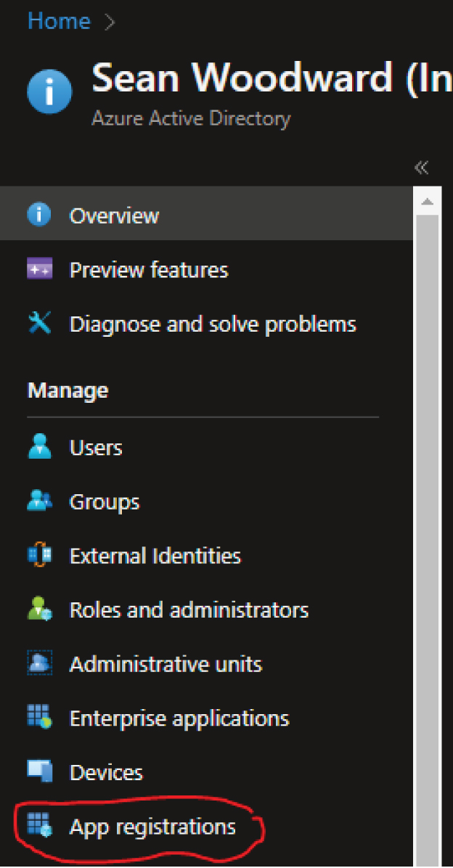Screen dimensions: 453x868
Task: Open App registrations
Action: 152,827
